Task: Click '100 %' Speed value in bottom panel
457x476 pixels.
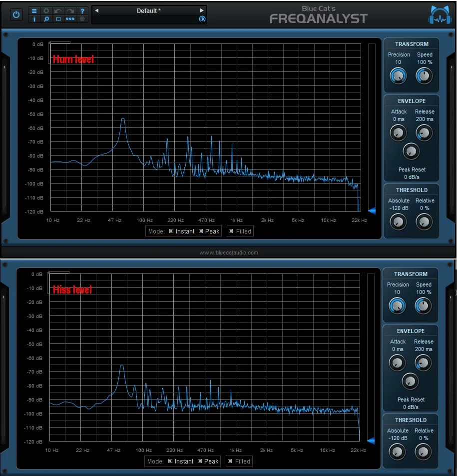Action: coord(424,292)
